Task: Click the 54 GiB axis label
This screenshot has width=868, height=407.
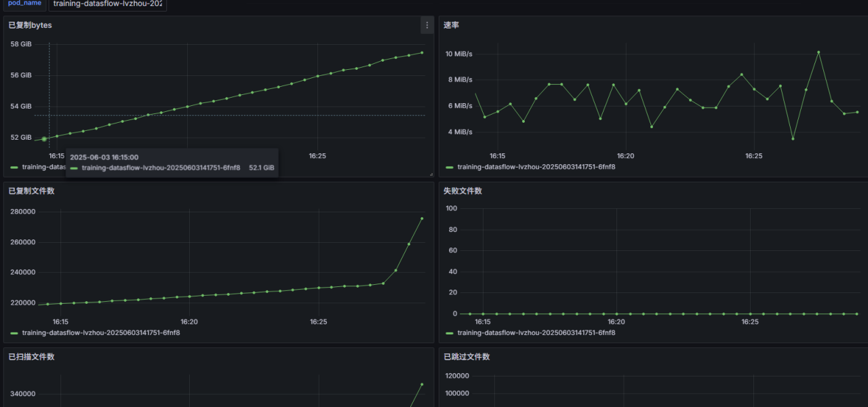Action: [x=21, y=106]
